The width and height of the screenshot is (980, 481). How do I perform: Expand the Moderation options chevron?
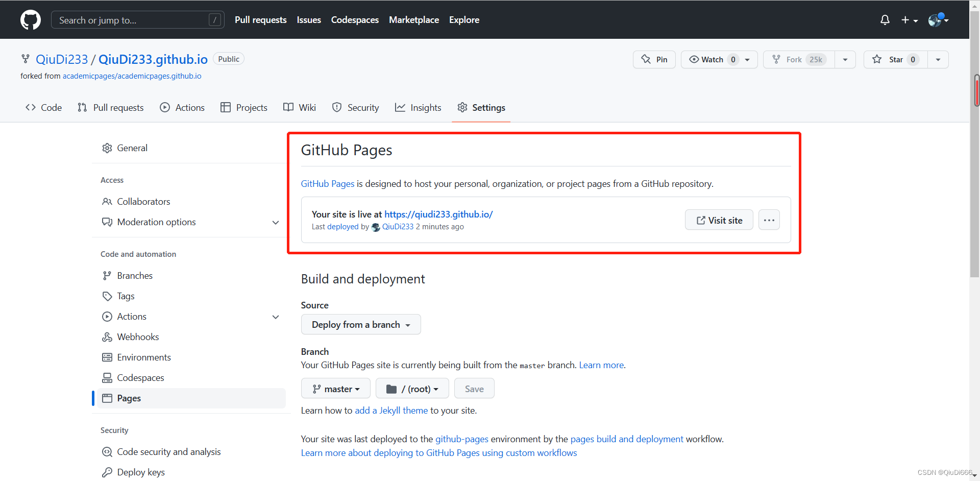276,223
